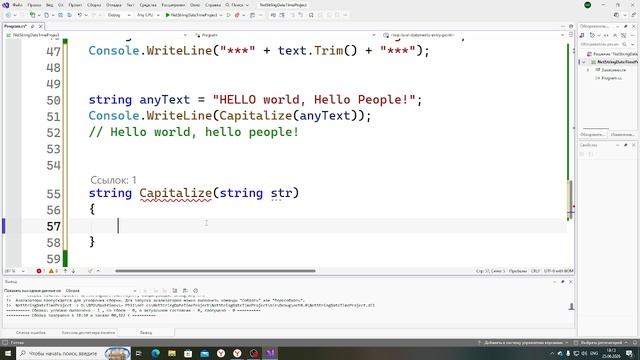
Task: Open the Debug configuration dropdown
Action: click(x=119, y=15)
